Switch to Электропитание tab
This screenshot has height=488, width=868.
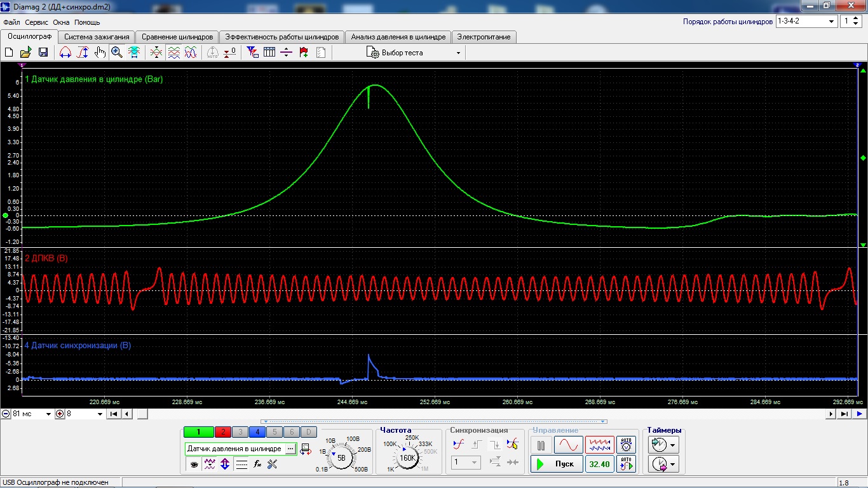[484, 37]
